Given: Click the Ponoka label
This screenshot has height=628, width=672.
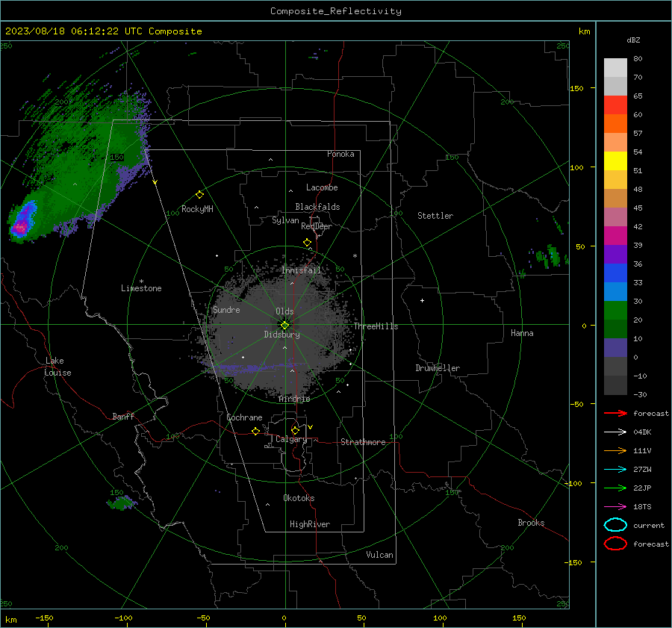Looking at the screenshot, I should [340, 154].
